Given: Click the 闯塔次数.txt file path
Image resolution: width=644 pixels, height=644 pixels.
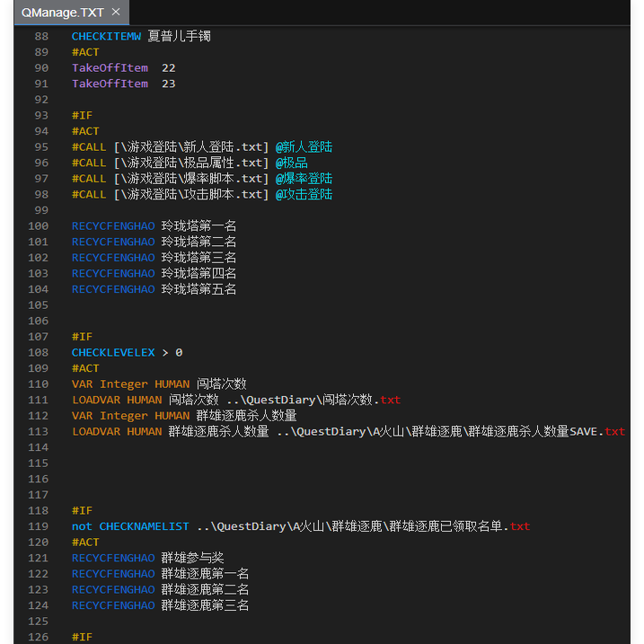Looking at the screenshot, I should [313, 400].
